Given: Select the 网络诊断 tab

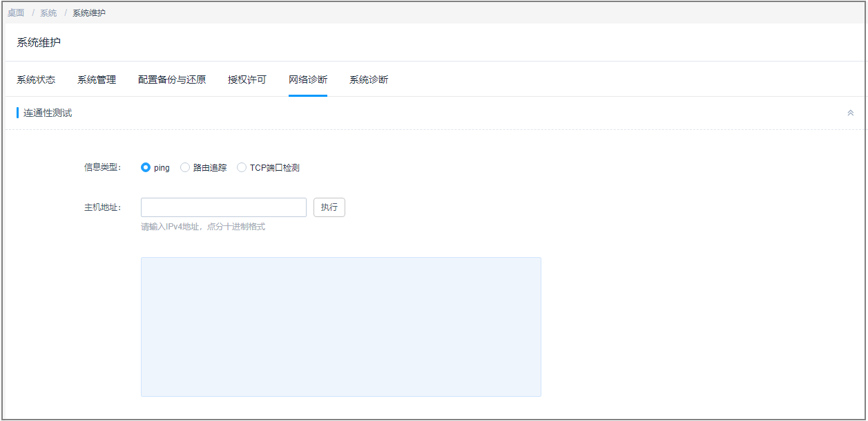Looking at the screenshot, I should click(308, 79).
